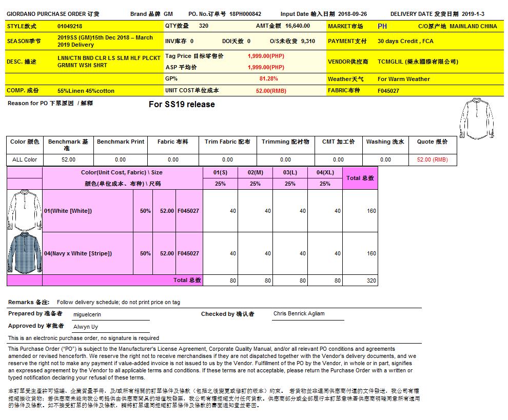Select the 01(White [White]) color row label
Image resolution: width=508 pixels, height=420 pixels.
point(68,211)
